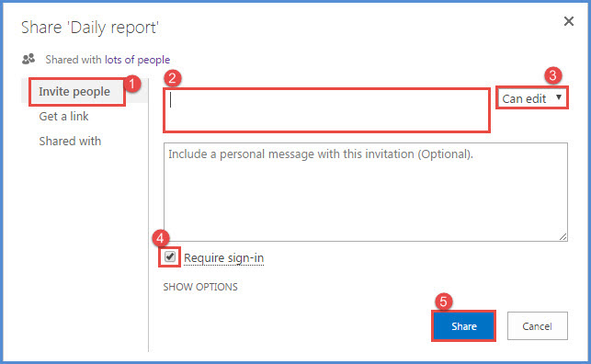Switch to the Get a link tab
This screenshot has height=364, width=591.
63,117
